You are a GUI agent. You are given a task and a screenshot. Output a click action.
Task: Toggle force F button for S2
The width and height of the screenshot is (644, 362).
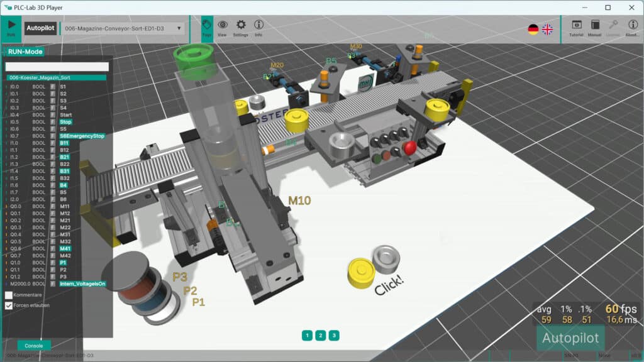pyautogui.click(x=53, y=94)
